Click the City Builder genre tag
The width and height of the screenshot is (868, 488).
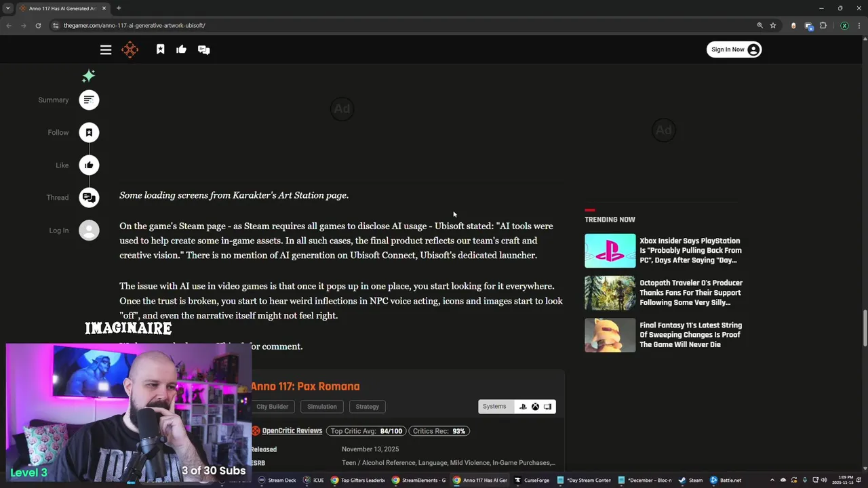click(x=272, y=407)
